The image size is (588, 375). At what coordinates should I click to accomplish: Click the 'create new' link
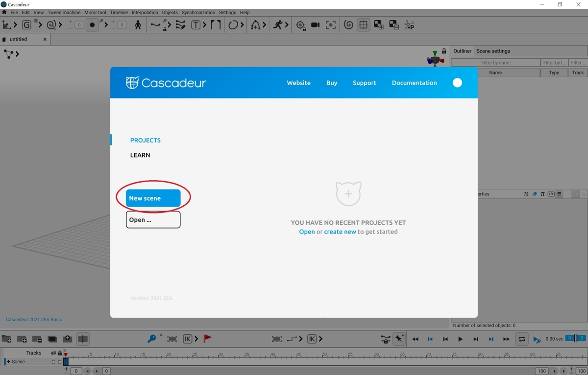tap(340, 232)
